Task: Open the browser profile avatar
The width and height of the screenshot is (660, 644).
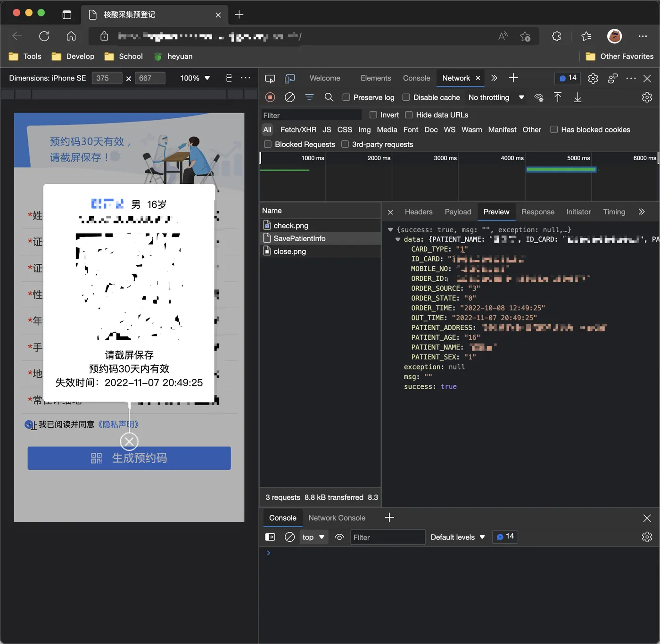Action: 614,36
